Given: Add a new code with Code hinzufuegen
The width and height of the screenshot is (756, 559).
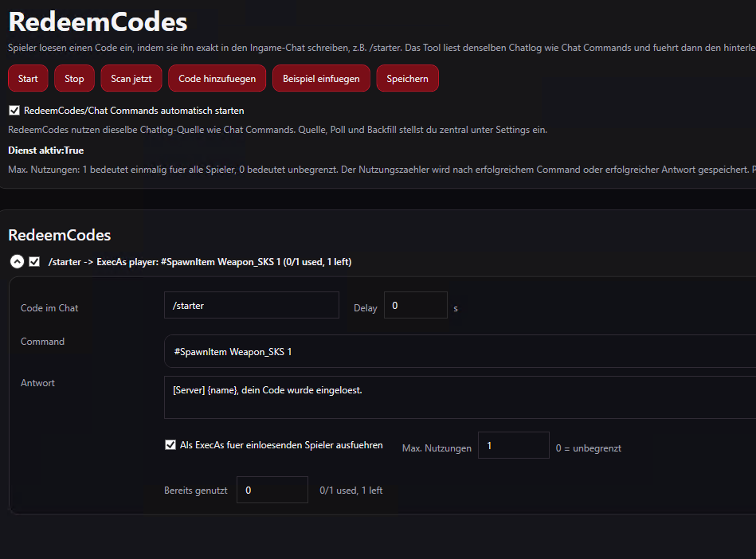Looking at the screenshot, I should click(x=217, y=78).
